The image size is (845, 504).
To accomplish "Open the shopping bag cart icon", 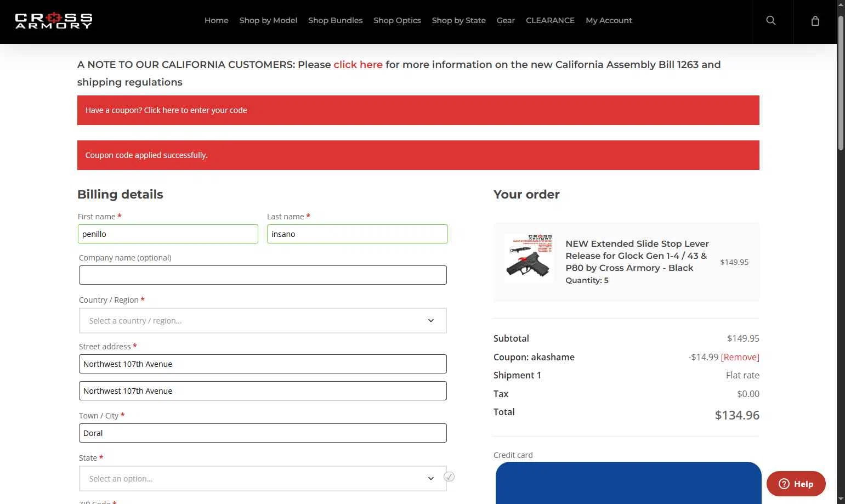I will pos(815,21).
